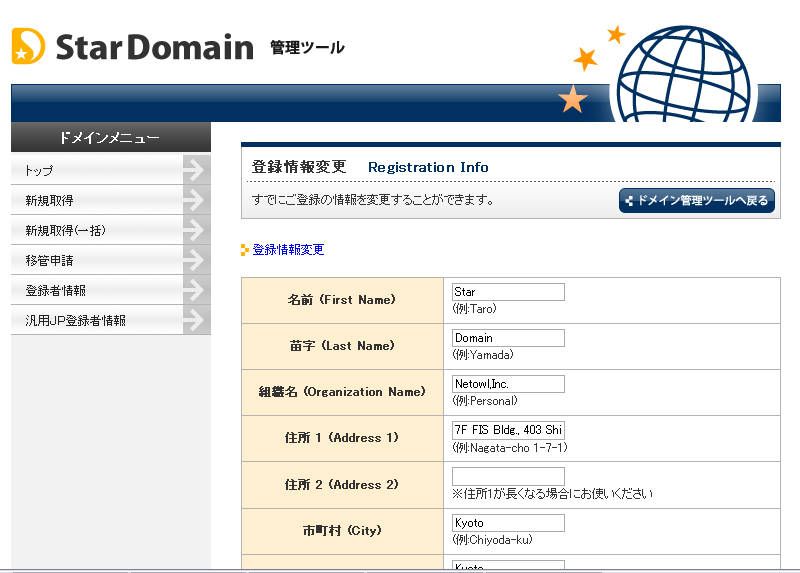Click the 登録情報変更 black heading
800x573 pixels.
point(299,167)
